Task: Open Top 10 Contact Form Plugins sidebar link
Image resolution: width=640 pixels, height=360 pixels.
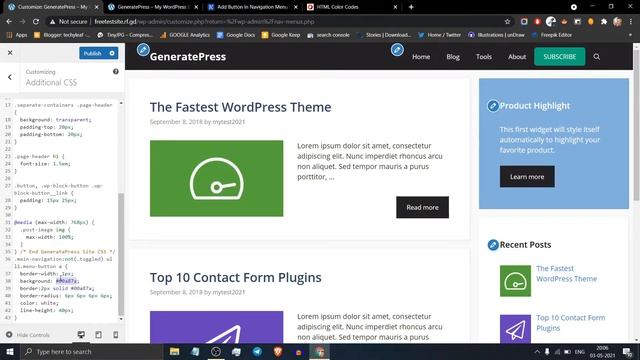Action: click(x=571, y=323)
